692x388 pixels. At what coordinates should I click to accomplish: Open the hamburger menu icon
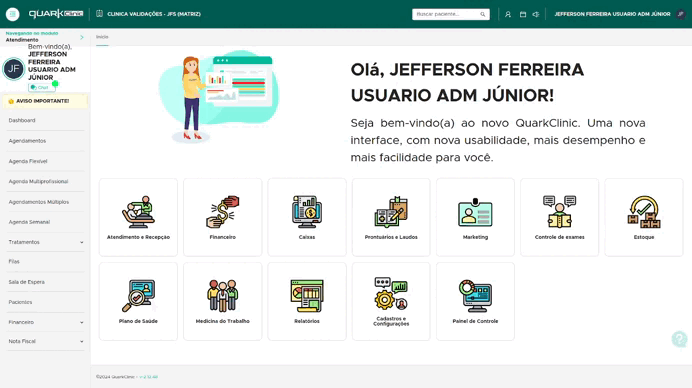(x=12, y=14)
